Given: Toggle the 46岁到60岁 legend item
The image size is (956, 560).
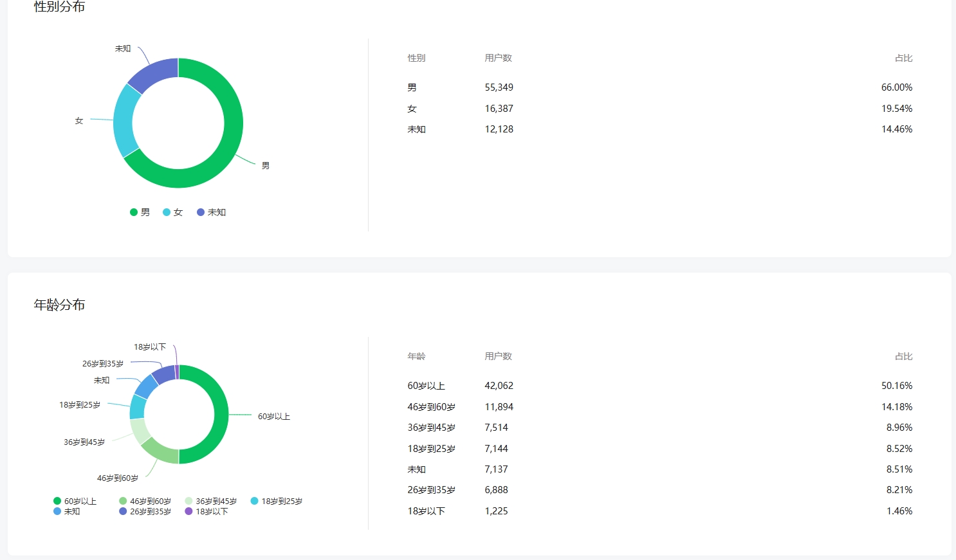Looking at the screenshot, I should coord(145,501).
